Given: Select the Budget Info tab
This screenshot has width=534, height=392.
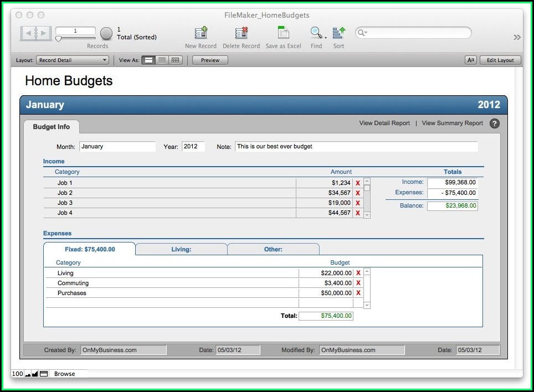Looking at the screenshot, I should pyautogui.click(x=52, y=127).
